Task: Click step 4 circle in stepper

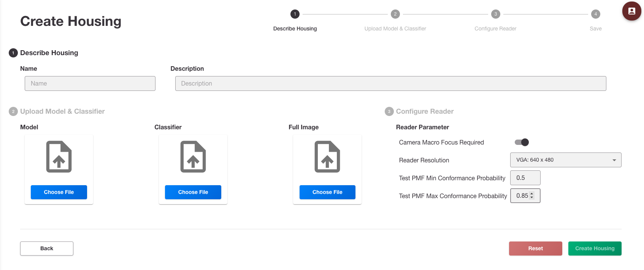Action: coord(596,14)
